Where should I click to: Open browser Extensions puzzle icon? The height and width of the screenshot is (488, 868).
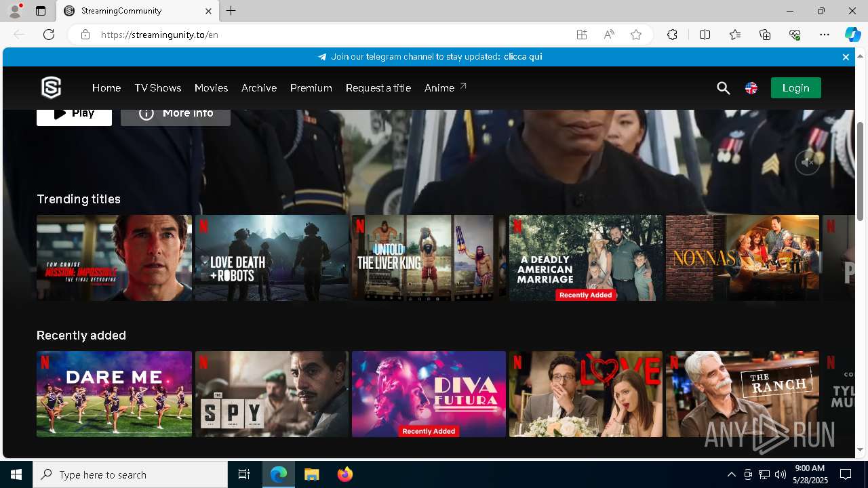672,35
